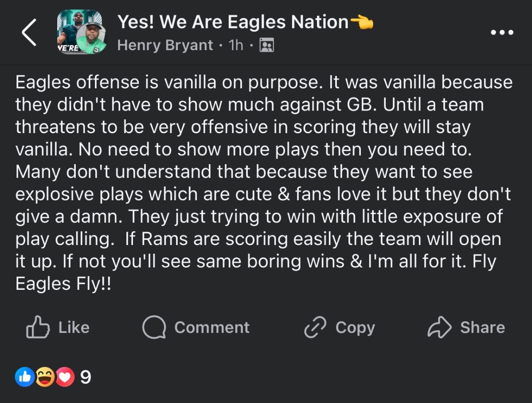View Henry Bryant's profile from author name

(x=165, y=45)
